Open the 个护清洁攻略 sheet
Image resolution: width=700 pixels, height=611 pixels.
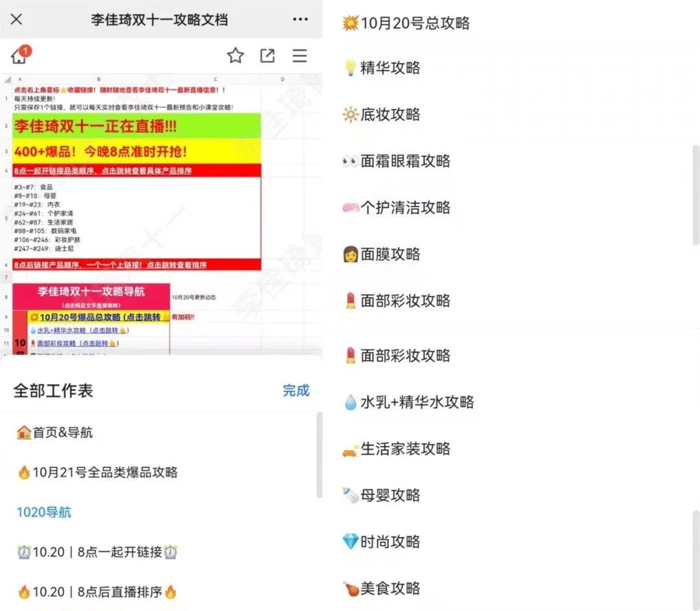(397, 207)
